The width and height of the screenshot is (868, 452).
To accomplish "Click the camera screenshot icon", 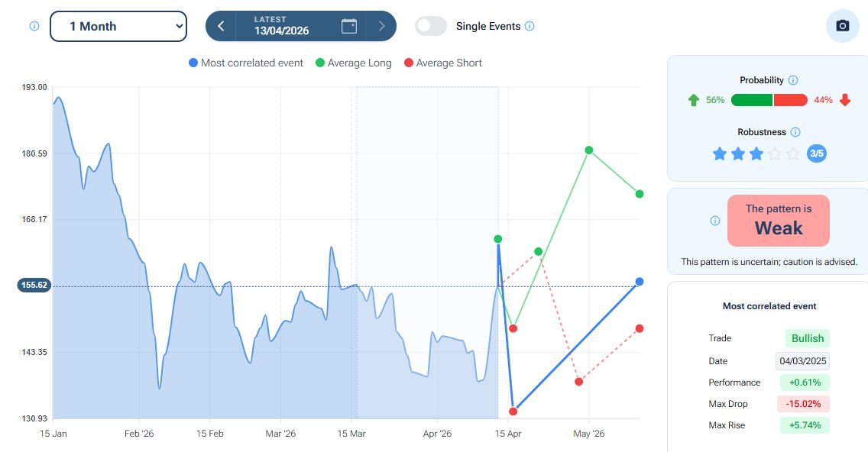I will tap(842, 26).
